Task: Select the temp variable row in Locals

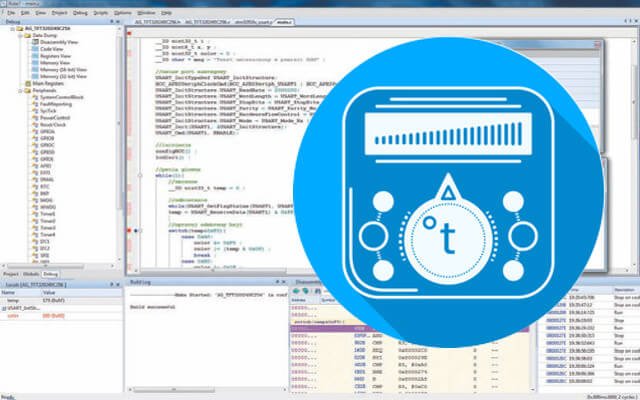Action: [61, 300]
